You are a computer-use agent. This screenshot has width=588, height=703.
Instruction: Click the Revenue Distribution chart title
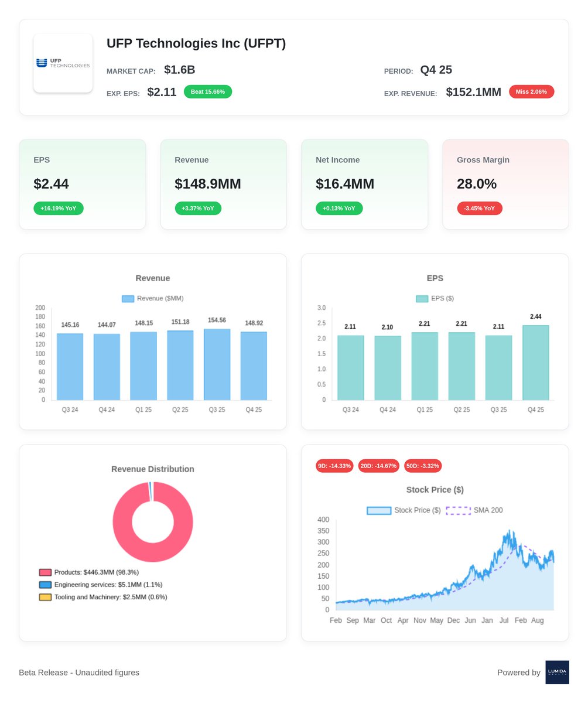153,469
